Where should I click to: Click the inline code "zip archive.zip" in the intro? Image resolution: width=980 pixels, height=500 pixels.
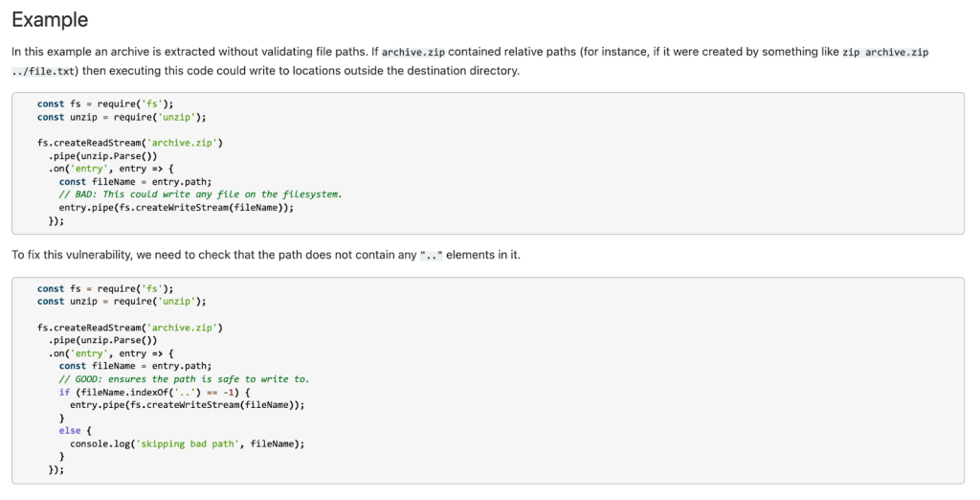coord(885,52)
